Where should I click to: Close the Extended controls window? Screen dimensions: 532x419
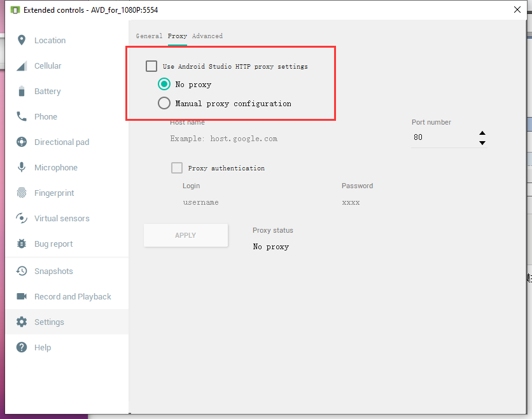click(x=517, y=10)
